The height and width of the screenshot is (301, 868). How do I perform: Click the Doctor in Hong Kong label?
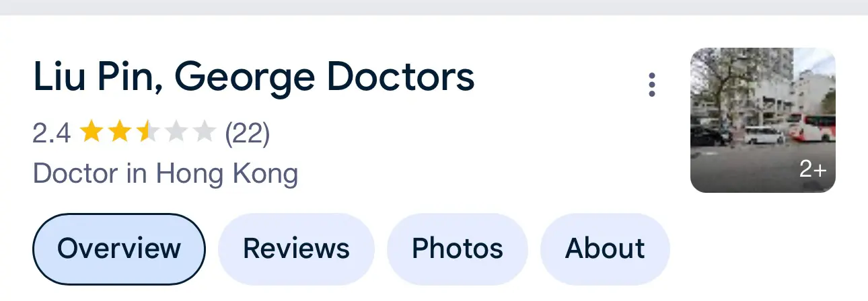(166, 174)
